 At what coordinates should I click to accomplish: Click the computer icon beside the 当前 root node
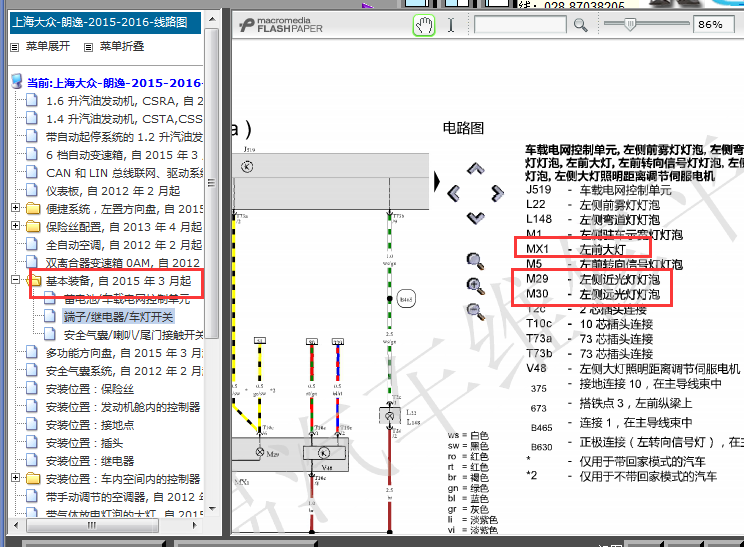point(17,82)
